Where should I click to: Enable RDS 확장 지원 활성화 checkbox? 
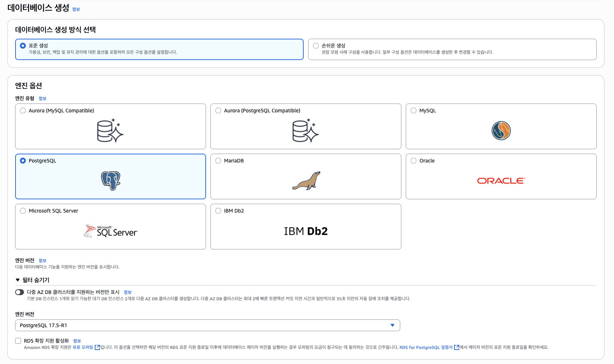(18, 341)
